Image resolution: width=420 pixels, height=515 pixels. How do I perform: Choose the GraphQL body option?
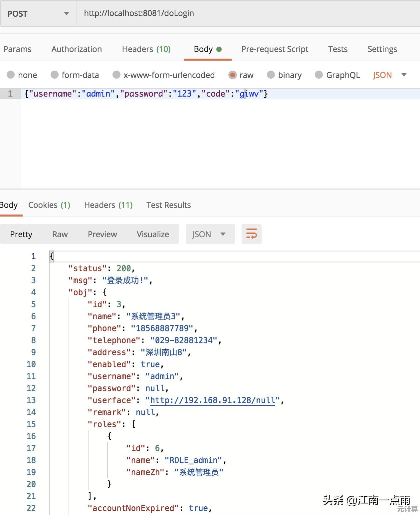pos(319,75)
